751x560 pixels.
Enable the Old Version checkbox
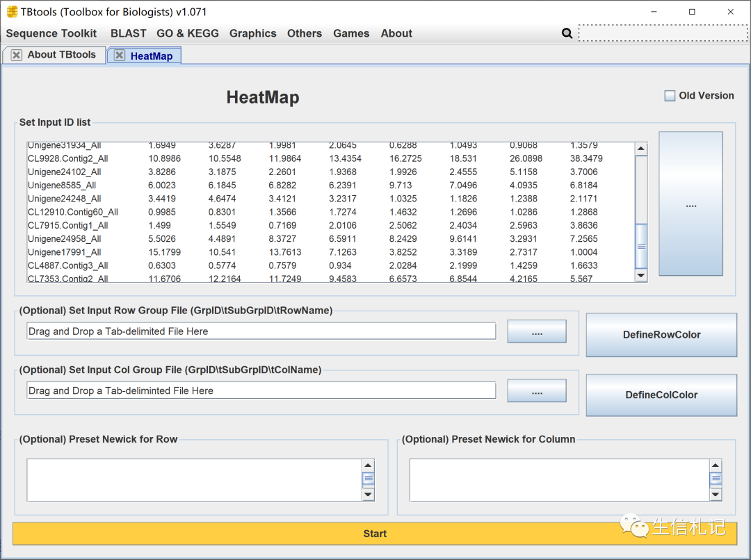tap(670, 96)
